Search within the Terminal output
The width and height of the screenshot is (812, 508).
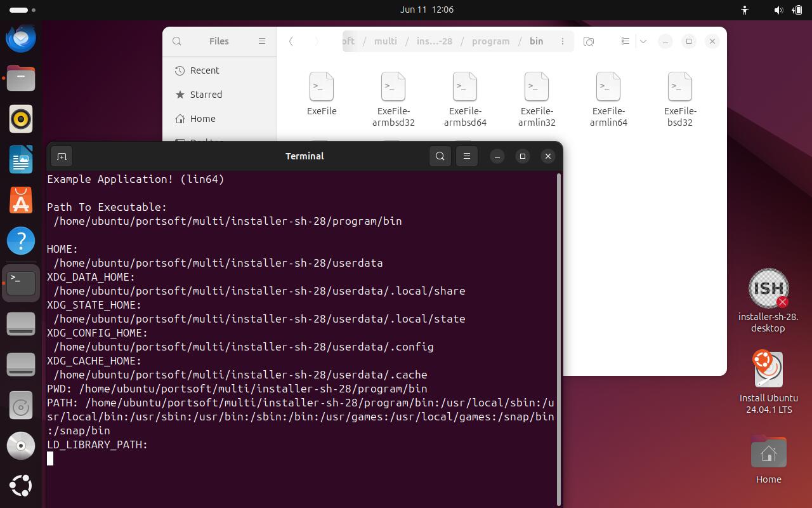[x=440, y=156]
